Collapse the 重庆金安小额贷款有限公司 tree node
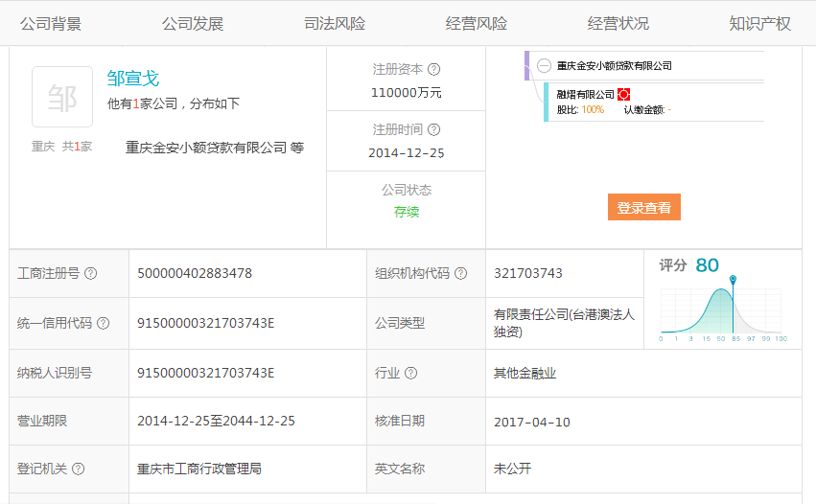The height and width of the screenshot is (504, 816). point(544,65)
